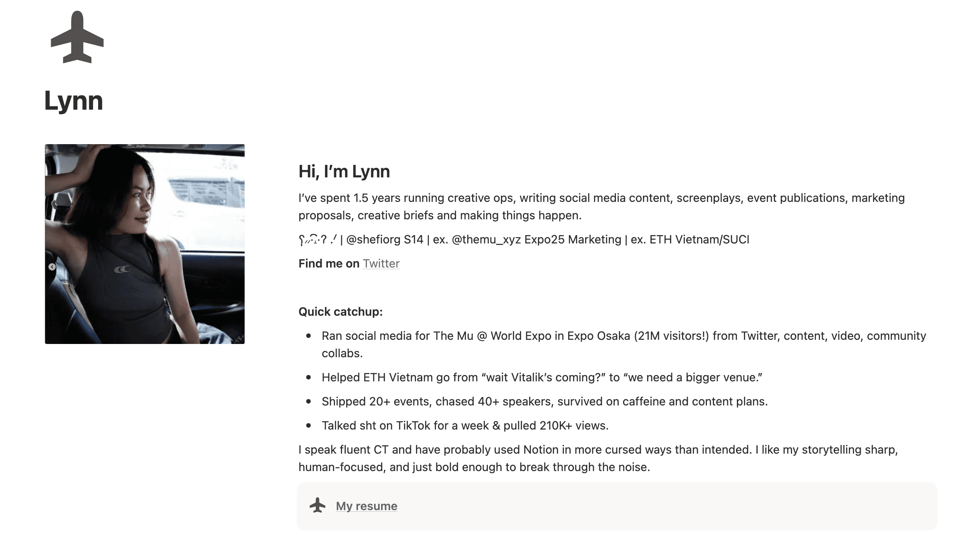980x555 pixels.
Task: Click empty space in the resume callout block
Action: (665, 506)
